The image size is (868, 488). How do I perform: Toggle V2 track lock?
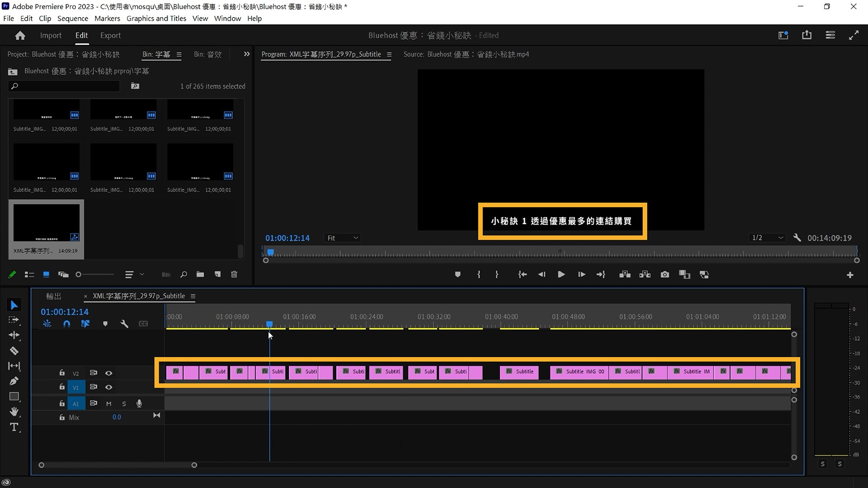pyautogui.click(x=62, y=373)
